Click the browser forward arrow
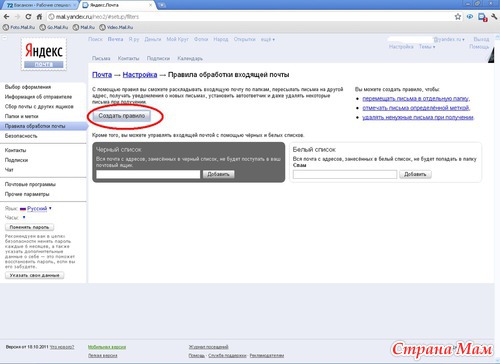This screenshot has width=500, height=364. click(x=17, y=17)
